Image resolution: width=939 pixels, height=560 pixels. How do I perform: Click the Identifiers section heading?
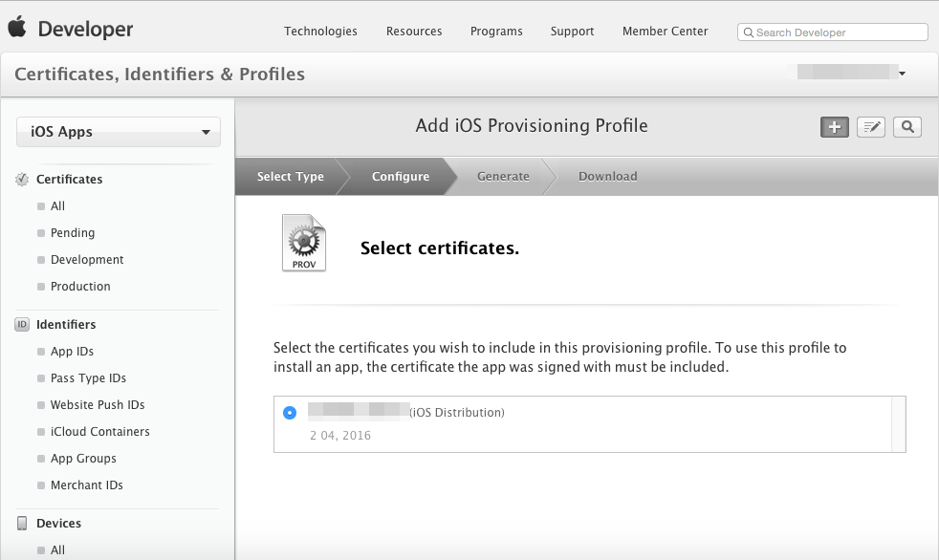click(x=66, y=324)
